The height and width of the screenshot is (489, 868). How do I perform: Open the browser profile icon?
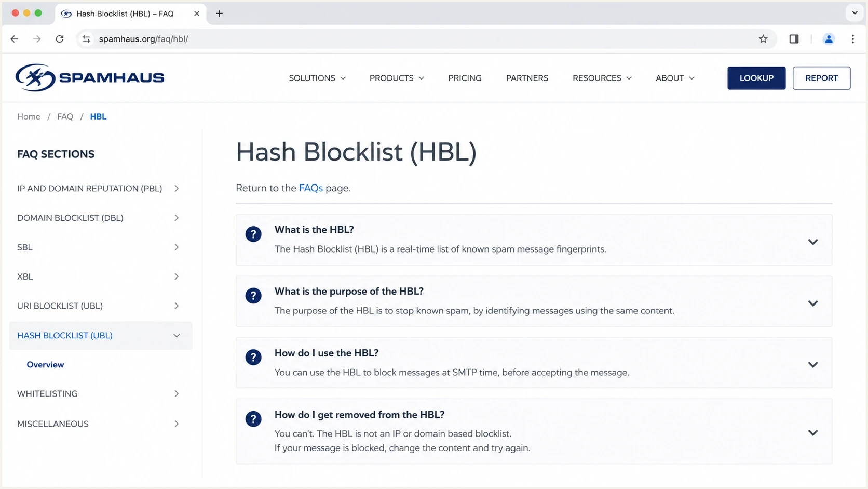829,39
